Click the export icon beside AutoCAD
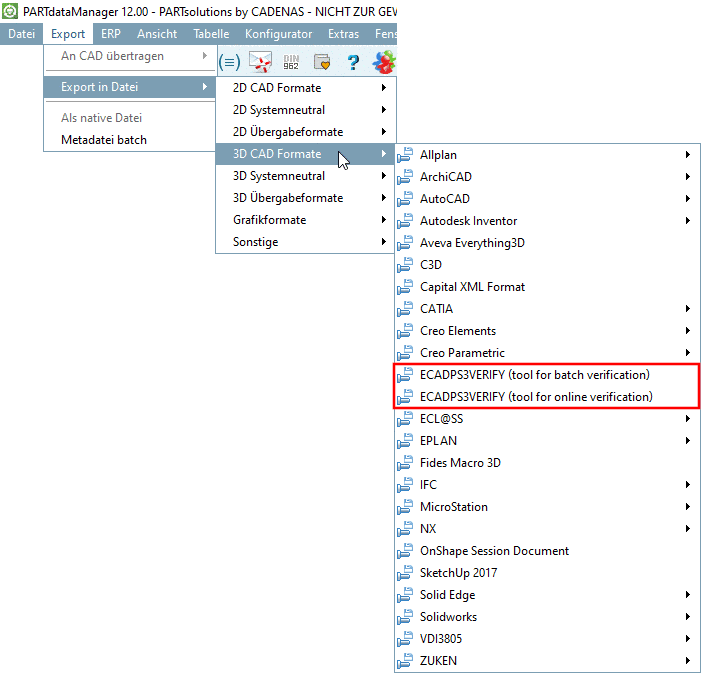This screenshot has width=706, height=673. [x=405, y=199]
